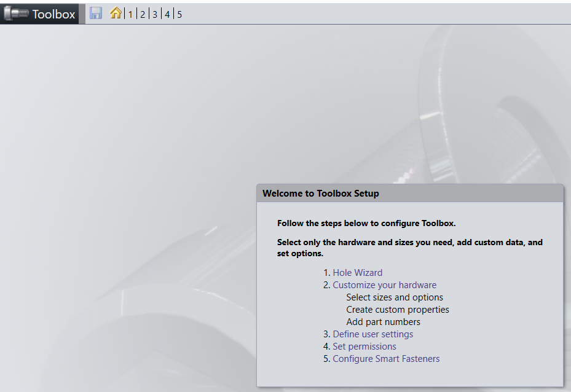Click 'Select sizes and options' text
This screenshot has width=571, height=392.
click(395, 297)
